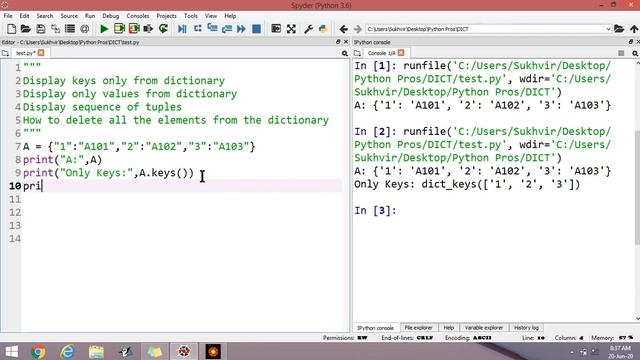
Task: Step over current line debug icon
Action: pyautogui.click(x=198, y=29)
